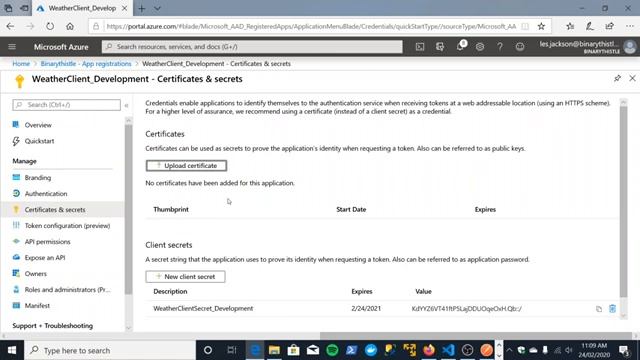Refresh the browser page

50,26
